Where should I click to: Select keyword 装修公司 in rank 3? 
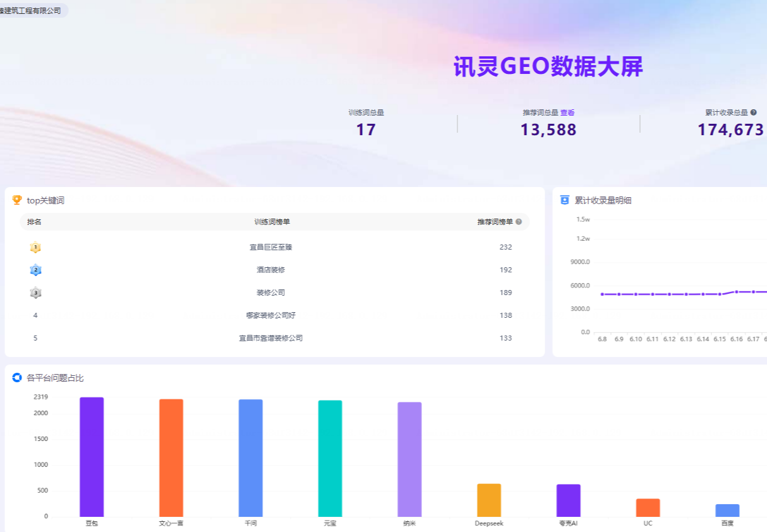270,293
